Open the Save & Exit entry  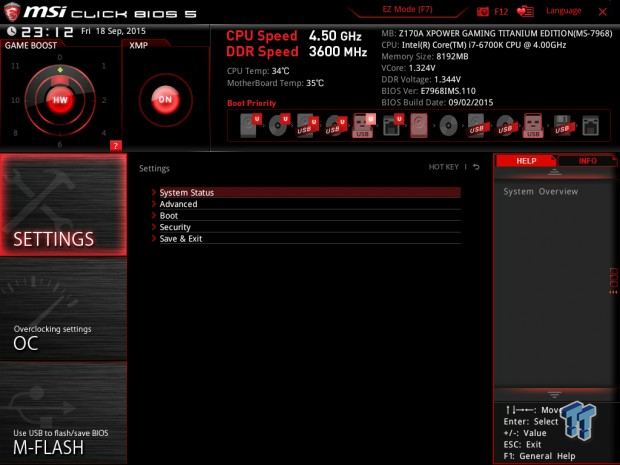tap(310, 238)
